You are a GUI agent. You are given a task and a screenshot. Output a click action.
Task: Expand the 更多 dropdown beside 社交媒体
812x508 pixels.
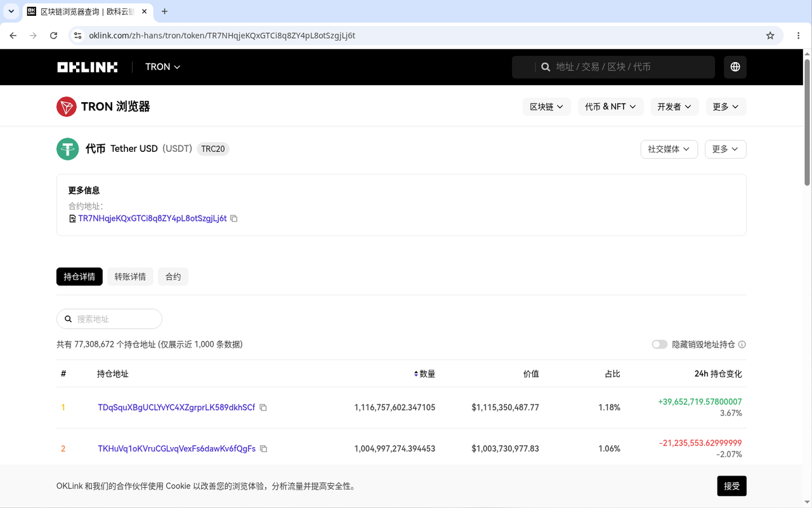point(726,149)
